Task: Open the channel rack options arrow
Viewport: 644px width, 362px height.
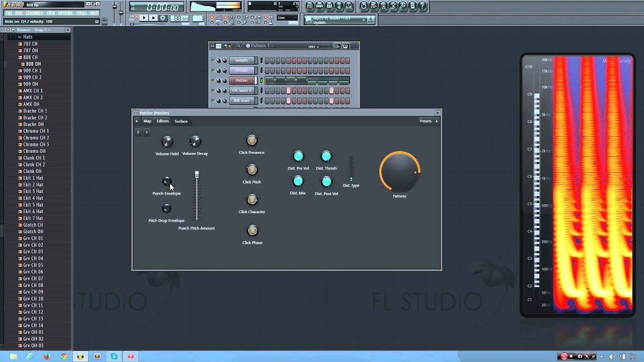Action: tap(239, 46)
